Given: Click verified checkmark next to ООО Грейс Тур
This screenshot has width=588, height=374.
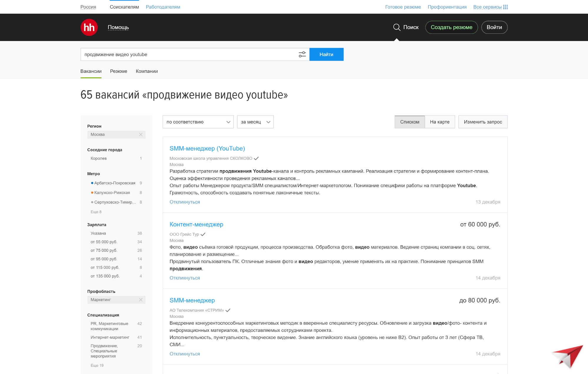Looking at the screenshot, I should coord(203,234).
